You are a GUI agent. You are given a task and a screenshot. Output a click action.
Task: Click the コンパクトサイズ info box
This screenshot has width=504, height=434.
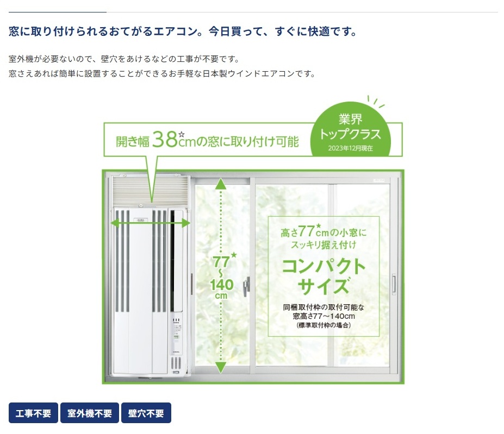click(x=323, y=276)
